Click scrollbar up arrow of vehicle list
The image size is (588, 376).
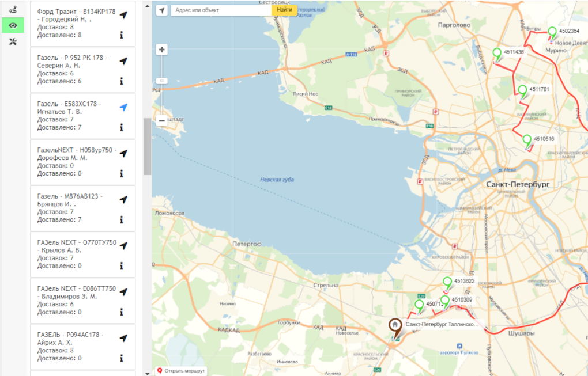[x=147, y=6]
